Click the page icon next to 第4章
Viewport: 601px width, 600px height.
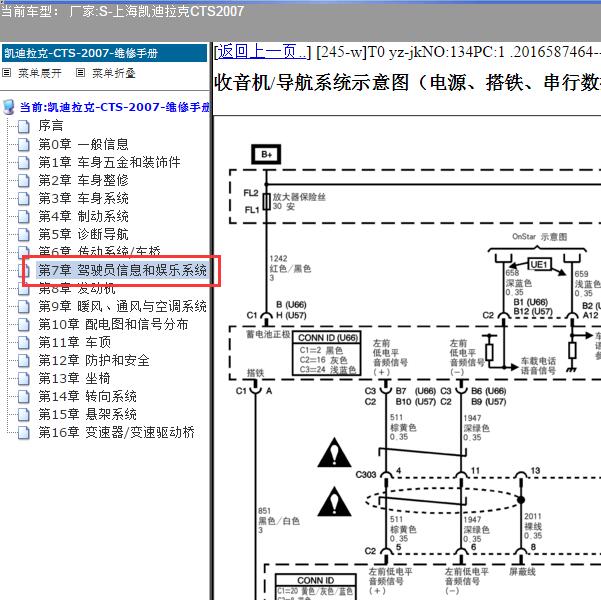coord(24,217)
